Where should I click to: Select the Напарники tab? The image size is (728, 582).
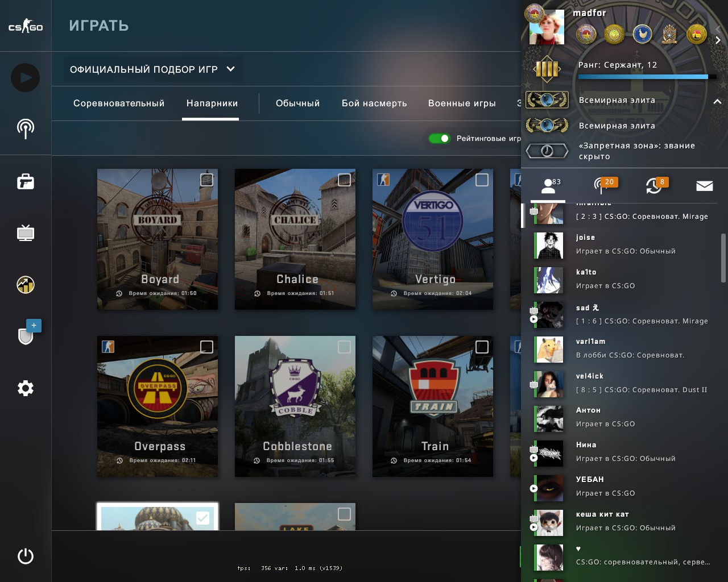[212, 103]
